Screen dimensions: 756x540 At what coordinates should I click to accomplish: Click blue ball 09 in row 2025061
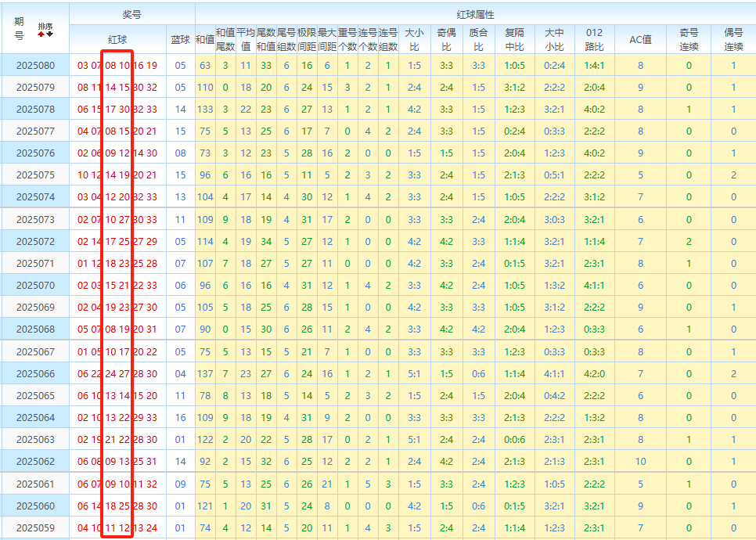pyautogui.click(x=180, y=484)
